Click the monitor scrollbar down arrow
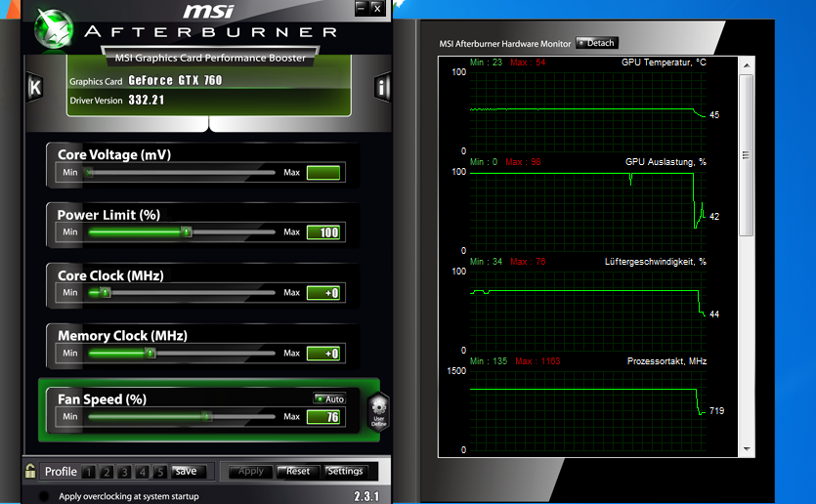 (x=747, y=449)
